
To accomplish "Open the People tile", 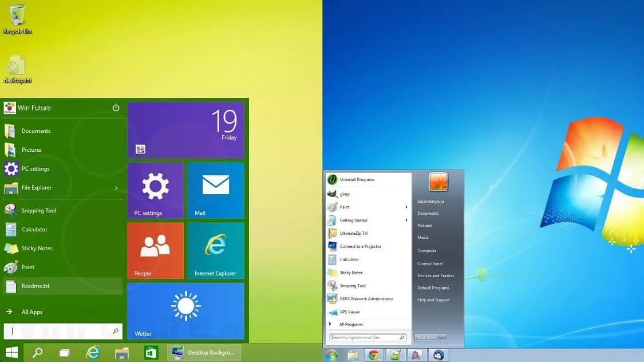I will [x=155, y=250].
